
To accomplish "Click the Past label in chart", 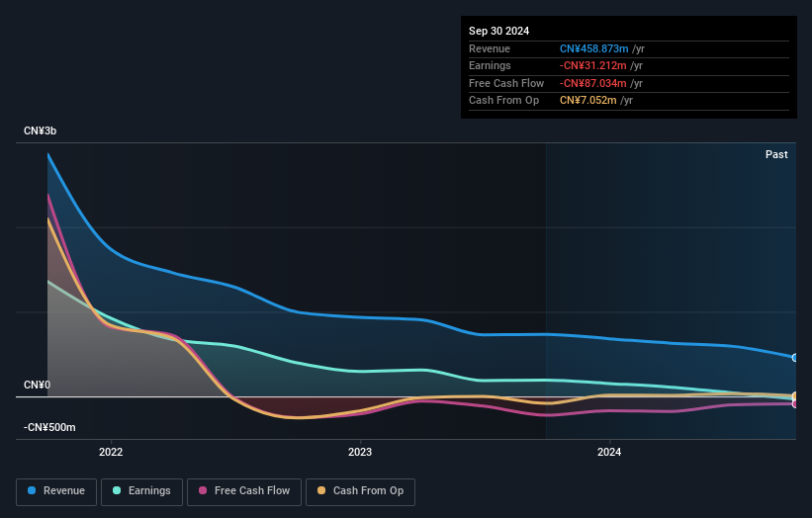I will pyautogui.click(x=776, y=154).
